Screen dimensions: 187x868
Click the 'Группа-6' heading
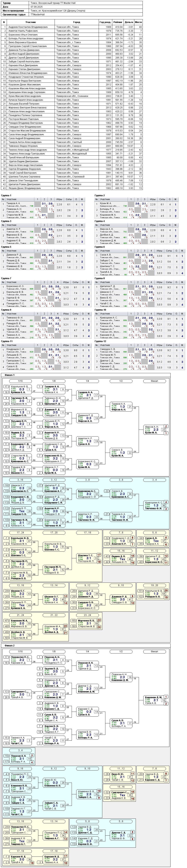click(x=100, y=247)
